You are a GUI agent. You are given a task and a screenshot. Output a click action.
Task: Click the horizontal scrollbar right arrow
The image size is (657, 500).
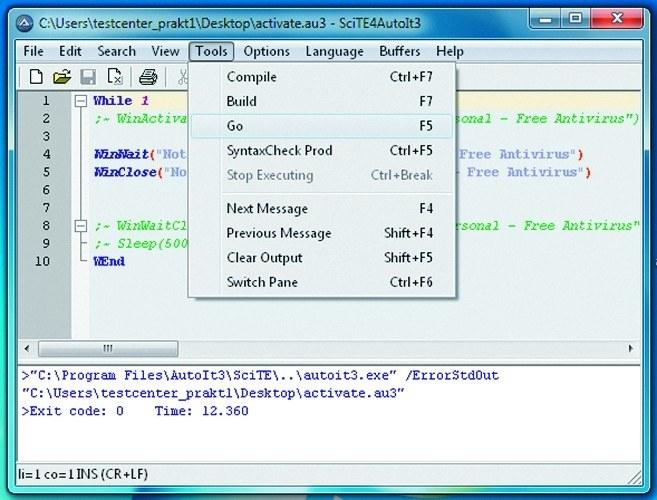[x=631, y=350]
